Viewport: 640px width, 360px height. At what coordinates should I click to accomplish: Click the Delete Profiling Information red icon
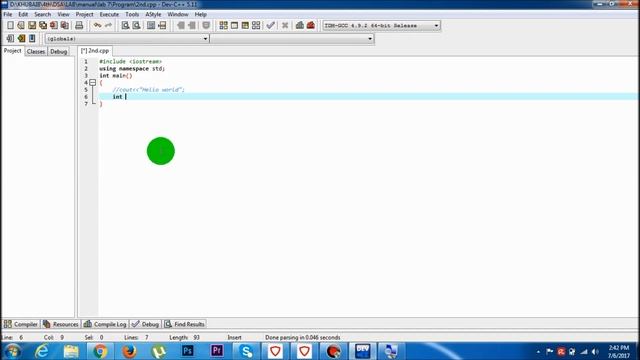[311, 25]
